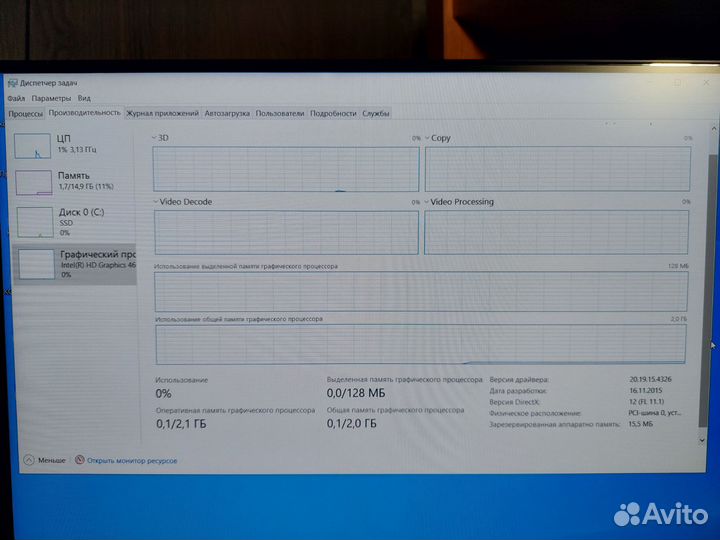Expand the 3D engine dropdown
The height and width of the screenshot is (540, 720).
click(x=155, y=138)
